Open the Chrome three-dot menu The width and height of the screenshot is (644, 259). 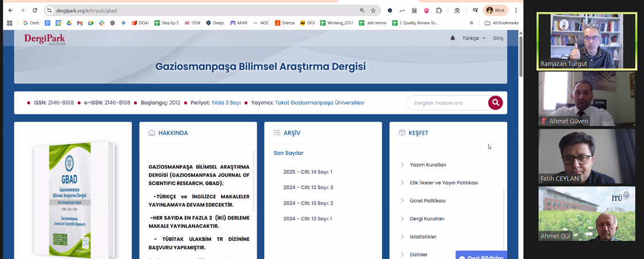(x=516, y=10)
